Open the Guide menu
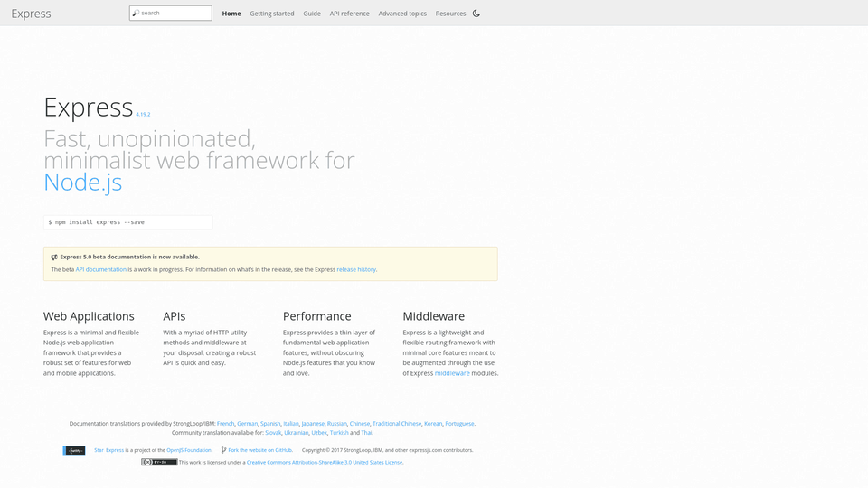Viewport: 868px width, 488px height. [312, 14]
